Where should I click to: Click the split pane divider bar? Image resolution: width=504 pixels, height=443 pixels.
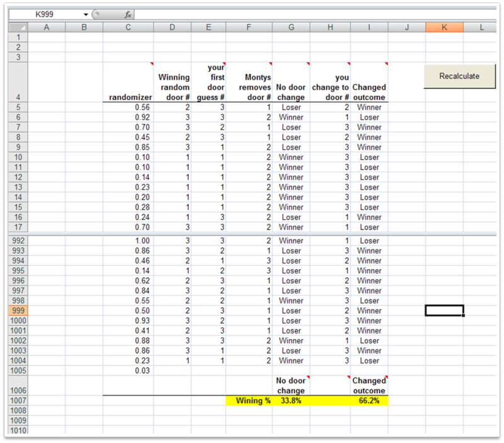click(x=253, y=234)
